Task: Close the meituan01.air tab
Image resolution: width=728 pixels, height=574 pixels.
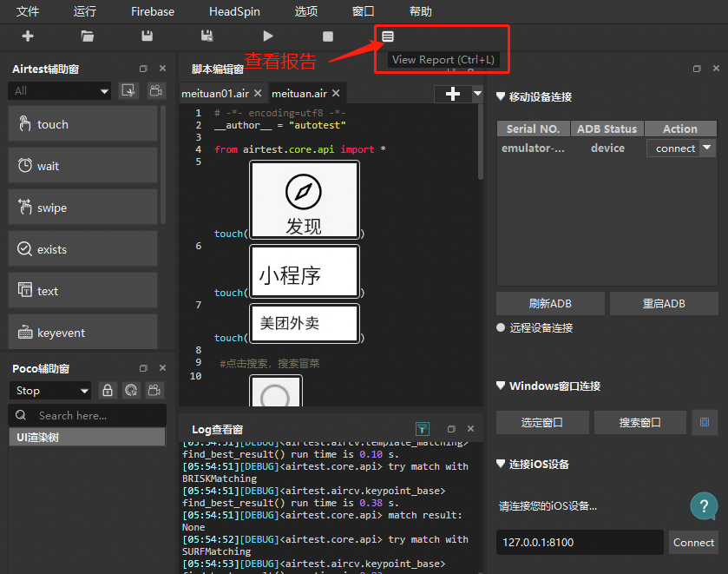Action: 258,94
